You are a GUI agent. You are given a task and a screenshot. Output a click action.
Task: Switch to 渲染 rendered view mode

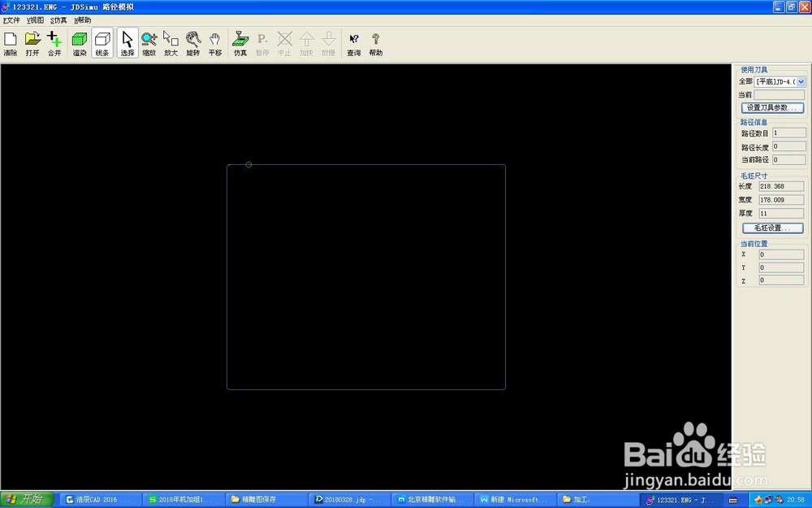click(x=80, y=44)
